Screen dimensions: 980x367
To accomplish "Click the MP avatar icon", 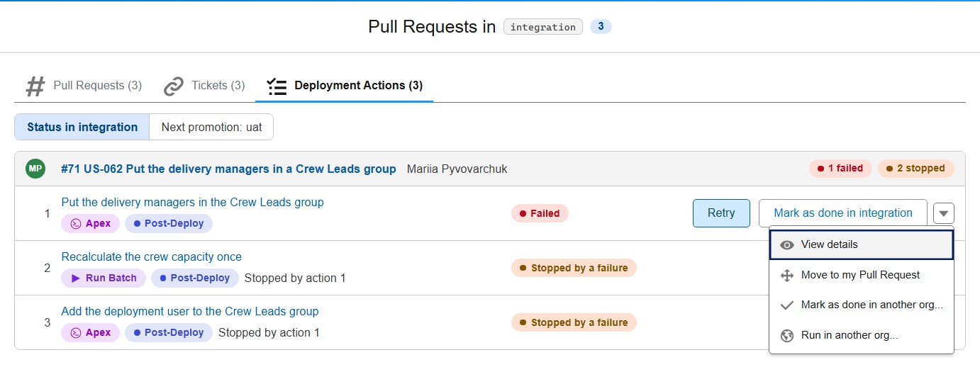I will [35, 169].
